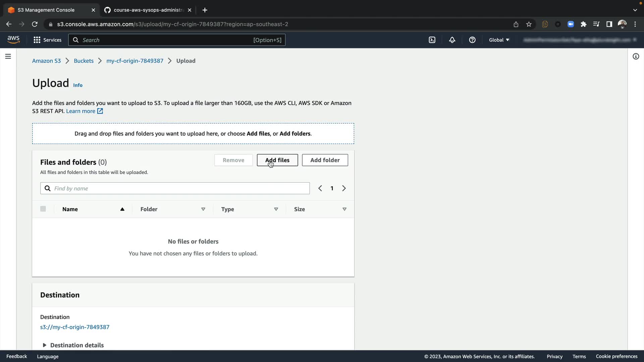Open the s3://my-cf-origin-7849387 destination link

coord(75,327)
